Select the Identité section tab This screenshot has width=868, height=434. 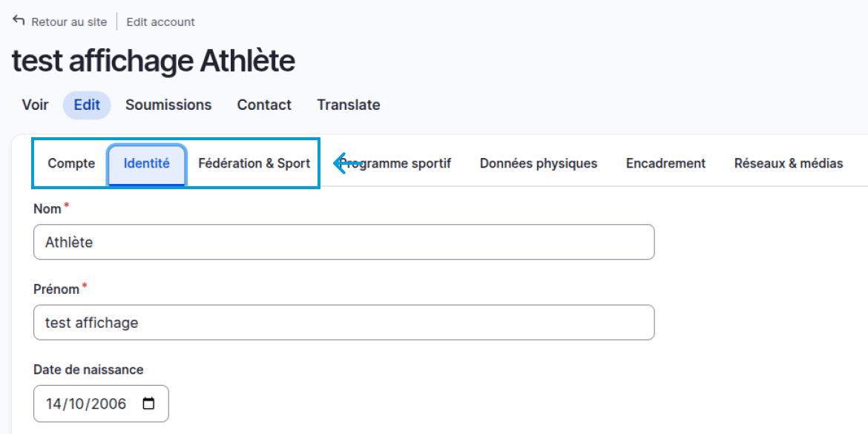point(146,163)
